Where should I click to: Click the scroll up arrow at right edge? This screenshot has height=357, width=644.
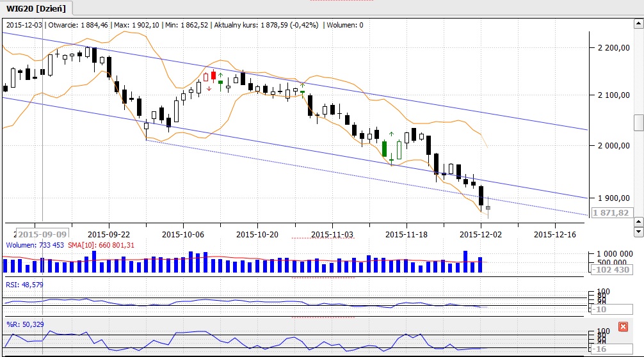638,25
